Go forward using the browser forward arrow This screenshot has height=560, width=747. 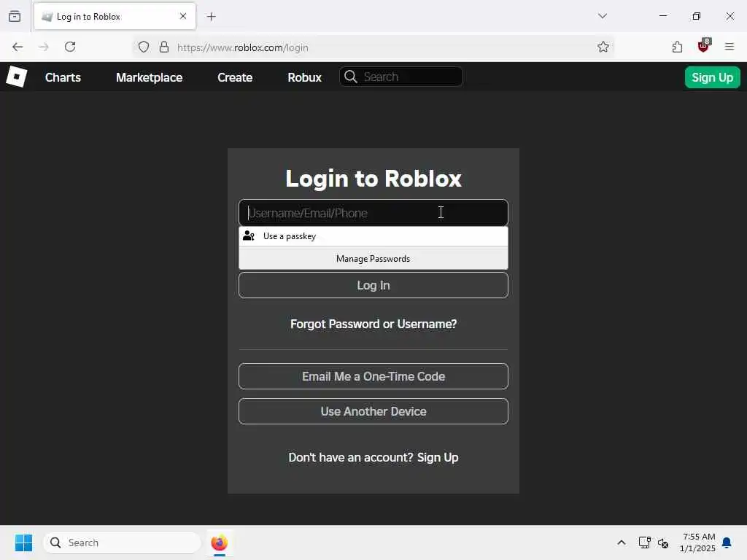44,47
